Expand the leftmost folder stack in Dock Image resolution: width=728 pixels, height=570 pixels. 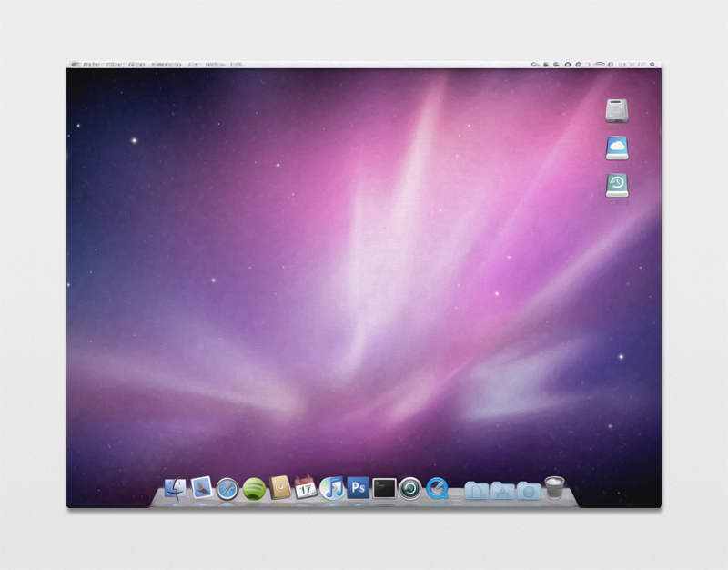click(477, 491)
